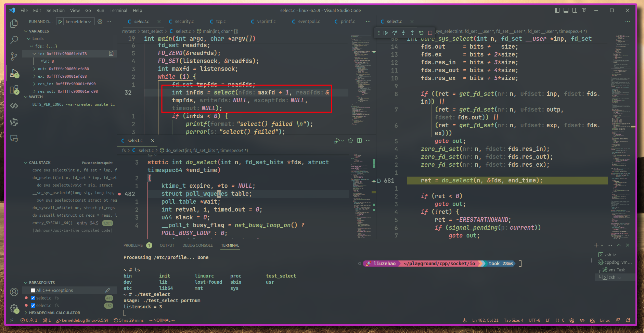The height and width of the screenshot is (333, 644).
Task: Click Step Out in the debug toolbar
Action: [x=412, y=33]
